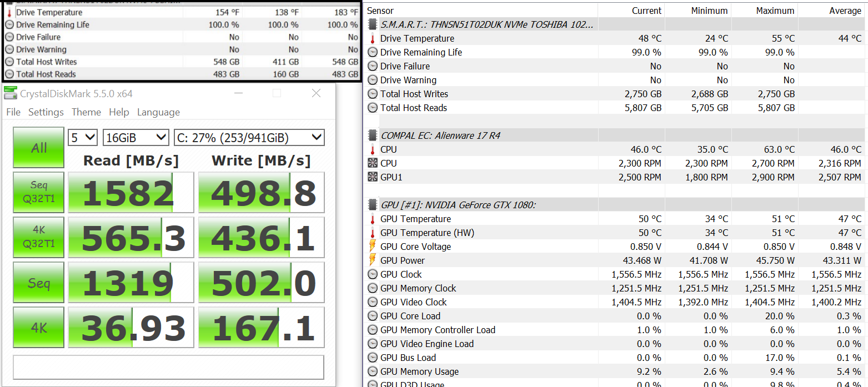Click the Minimum column header
This screenshot has height=387, width=868.
(709, 11)
